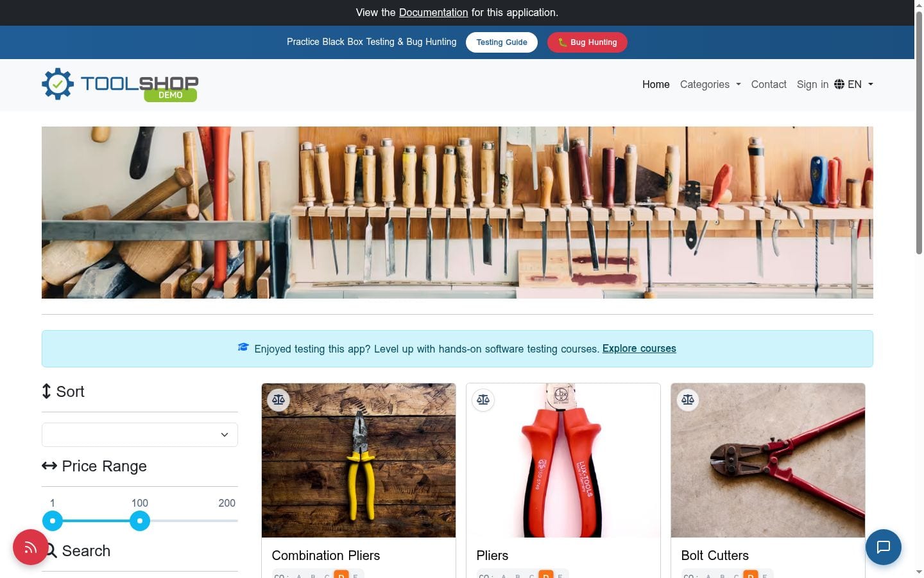Click the tools hero banner image

(458, 213)
